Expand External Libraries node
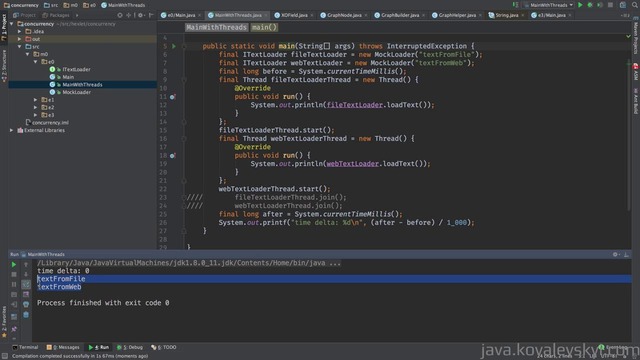640x360 pixels. click(11, 130)
